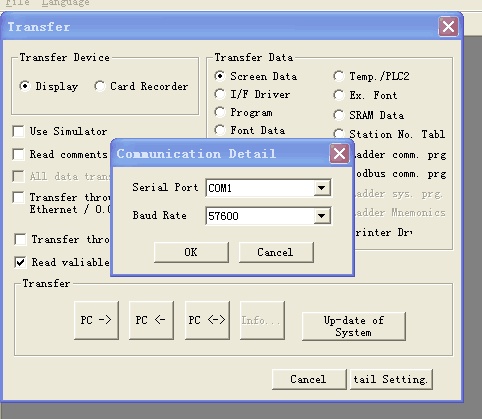482x419 pixels.
Task: Select the Station No. Table radio option
Action: coord(339,134)
